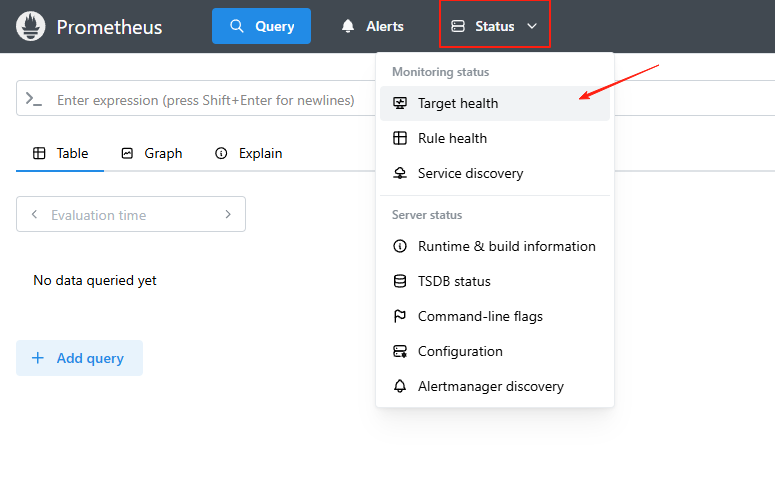
Task: Step evaluation time forward with right chevron
Action: pos(228,214)
